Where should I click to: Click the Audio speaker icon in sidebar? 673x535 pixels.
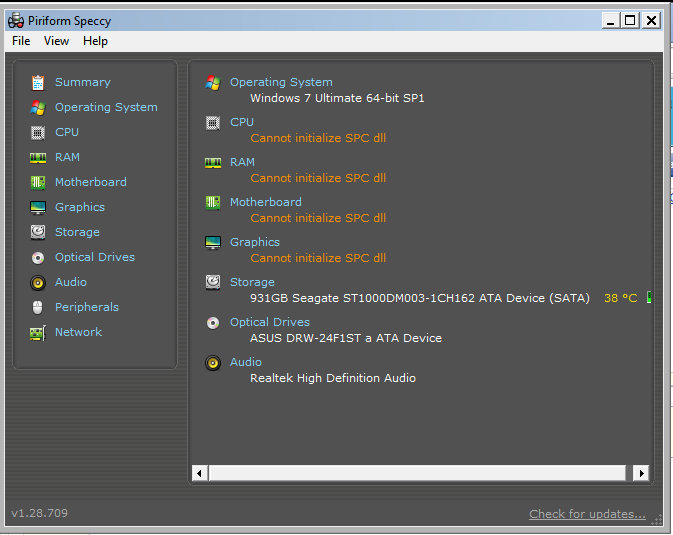point(38,283)
